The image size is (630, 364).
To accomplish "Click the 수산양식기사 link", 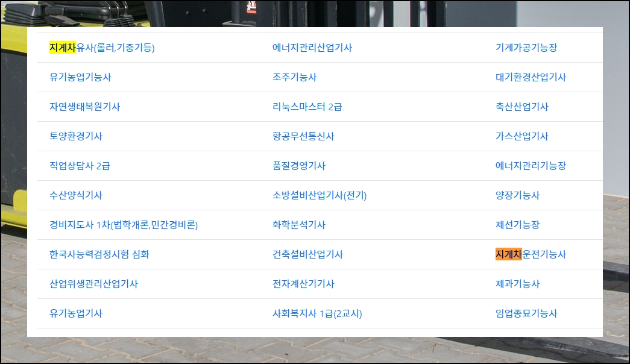I will coord(76,195).
